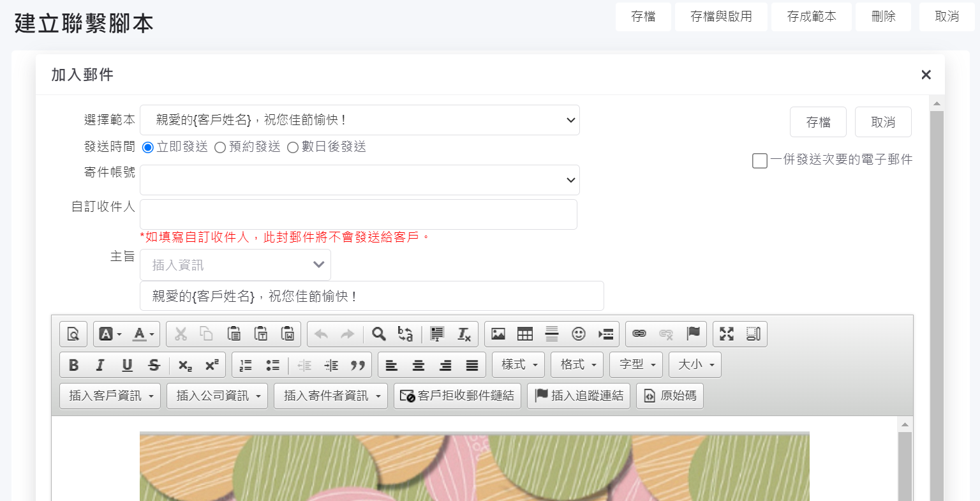Enable 一併發送次要的電子郵件 checkbox
Viewport: 980px width, 501px height.
click(x=759, y=160)
